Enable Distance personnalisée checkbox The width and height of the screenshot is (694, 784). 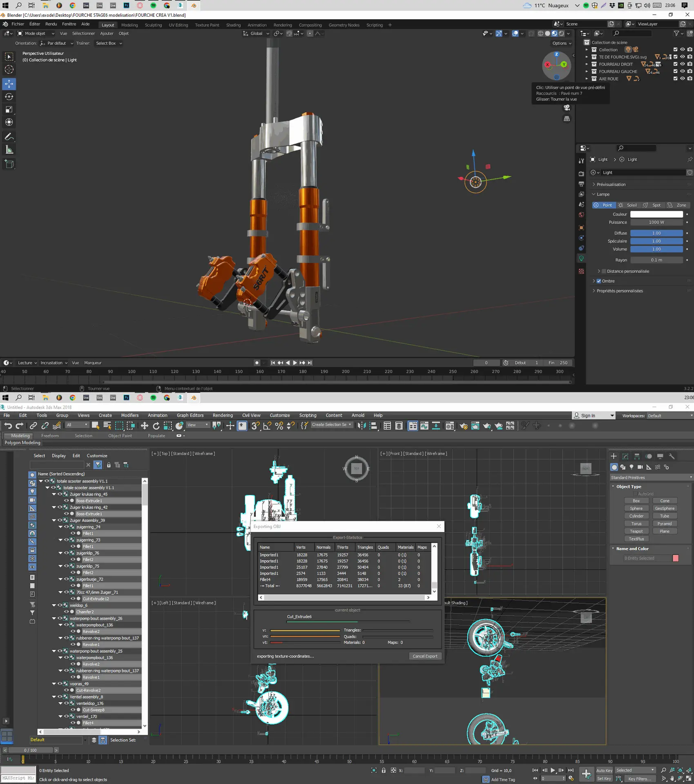[x=604, y=271]
